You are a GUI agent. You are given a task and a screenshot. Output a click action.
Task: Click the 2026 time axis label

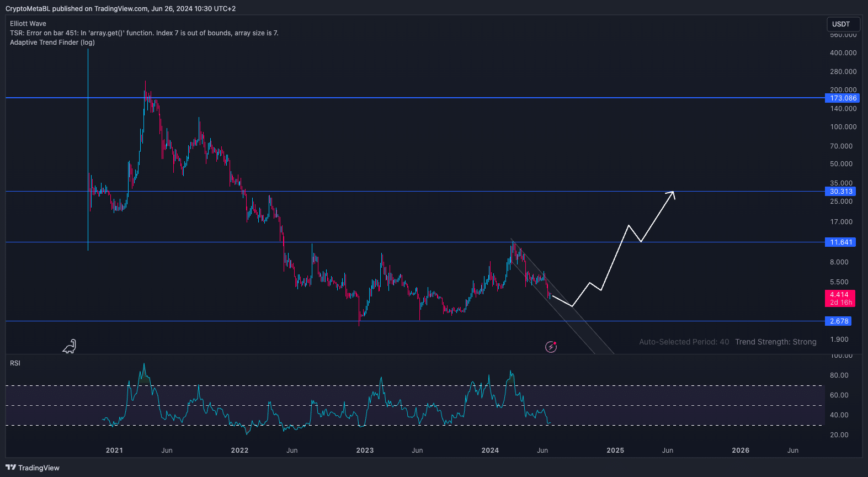click(x=741, y=451)
